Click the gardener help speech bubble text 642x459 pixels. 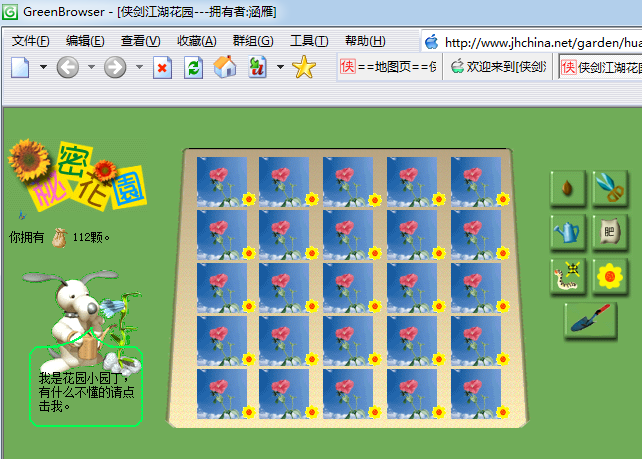[x=86, y=392]
